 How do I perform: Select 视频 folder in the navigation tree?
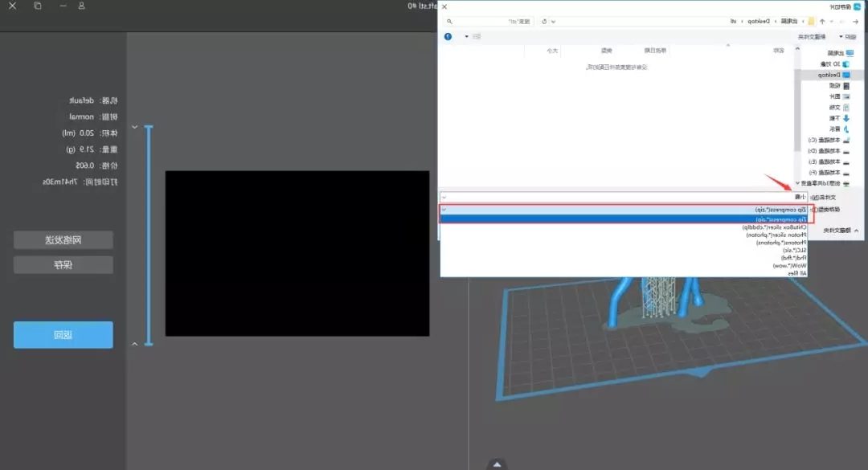839,86
